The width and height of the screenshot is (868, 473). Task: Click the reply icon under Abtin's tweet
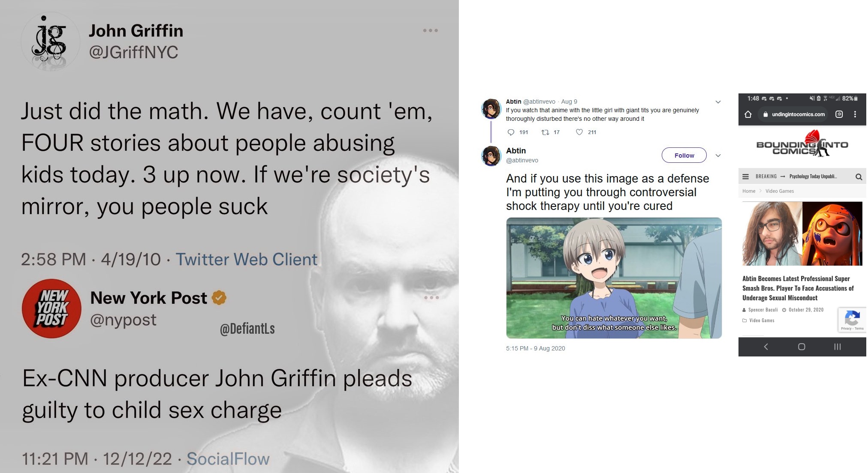pyautogui.click(x=510, y=132)
